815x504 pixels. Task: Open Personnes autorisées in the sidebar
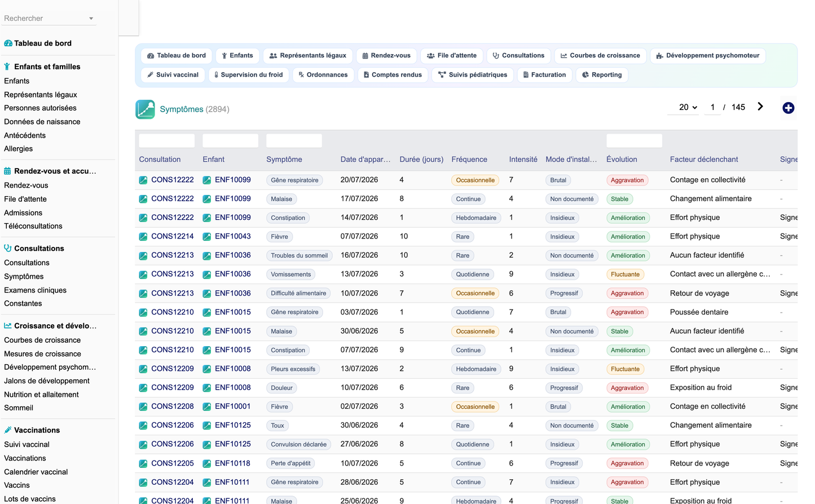[41, 108]
